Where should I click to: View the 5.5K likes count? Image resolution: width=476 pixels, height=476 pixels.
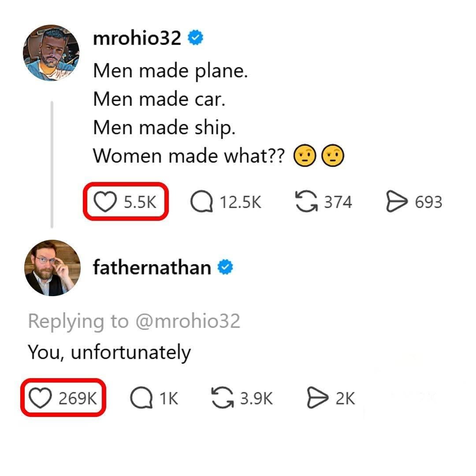140,202
